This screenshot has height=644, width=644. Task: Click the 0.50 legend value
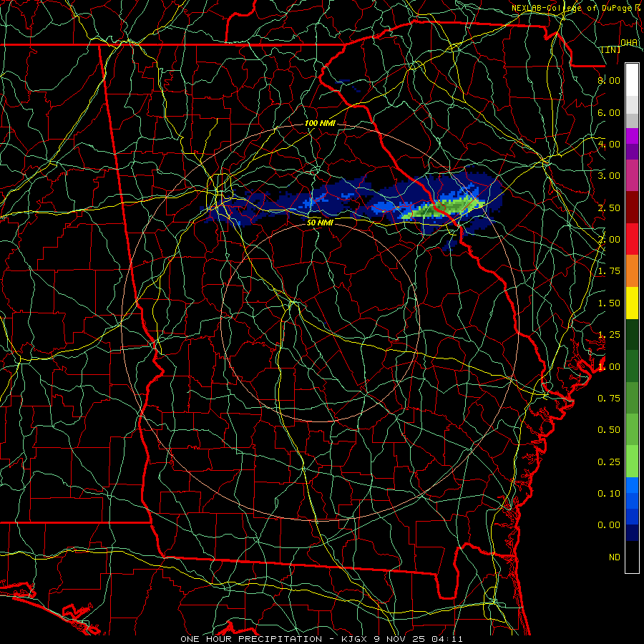pos(609,430)
